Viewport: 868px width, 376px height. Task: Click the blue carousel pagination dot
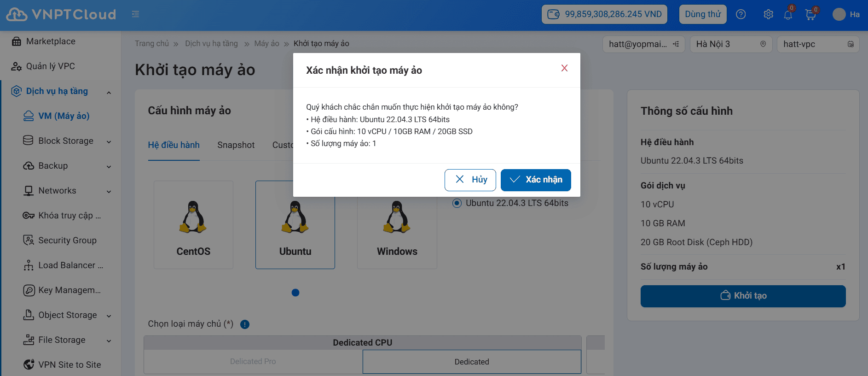tap(295, 293)
